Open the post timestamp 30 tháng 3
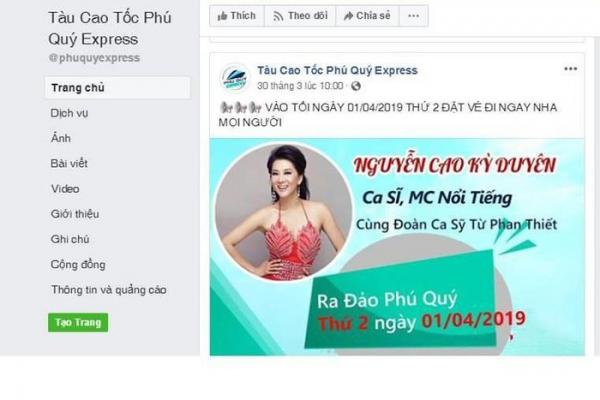The height and width of the screenshot is (400, 600). point(300,86)
